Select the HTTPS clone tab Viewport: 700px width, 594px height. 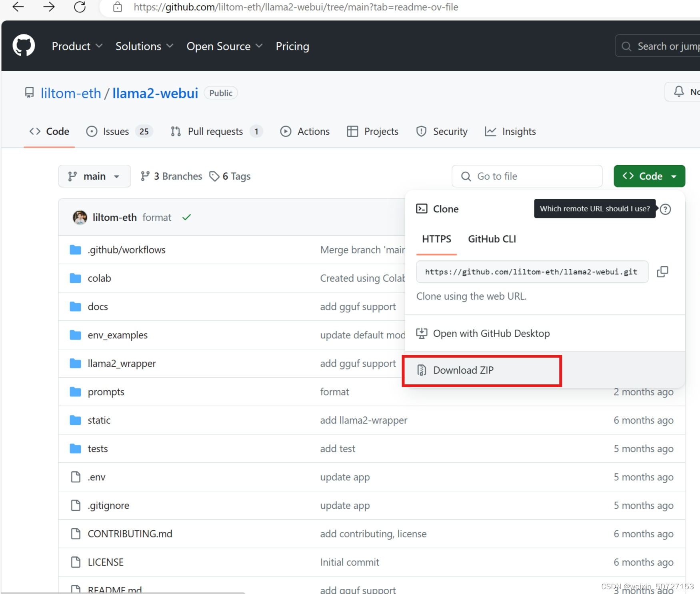coord(436,239)
